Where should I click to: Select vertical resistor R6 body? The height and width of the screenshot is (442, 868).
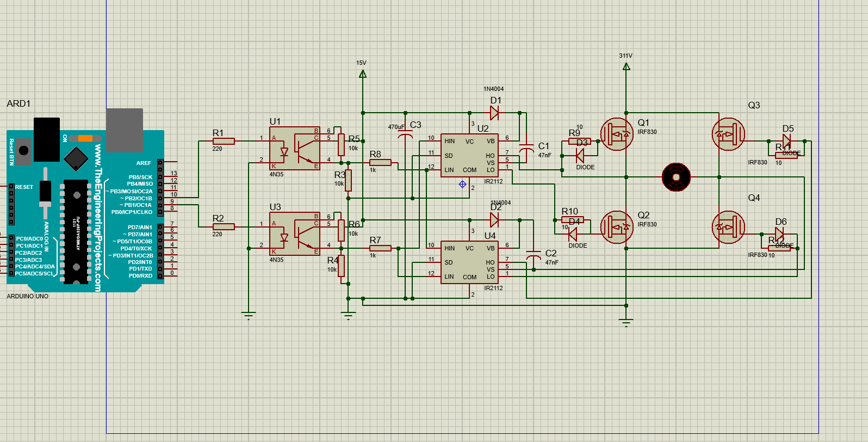(342, 230)
